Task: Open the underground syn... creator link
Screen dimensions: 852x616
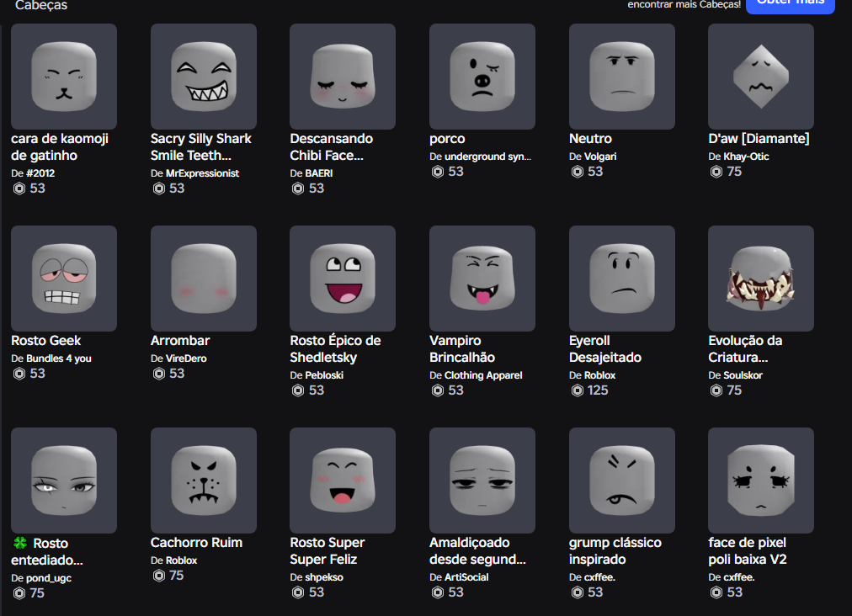Action: point(488,157)
